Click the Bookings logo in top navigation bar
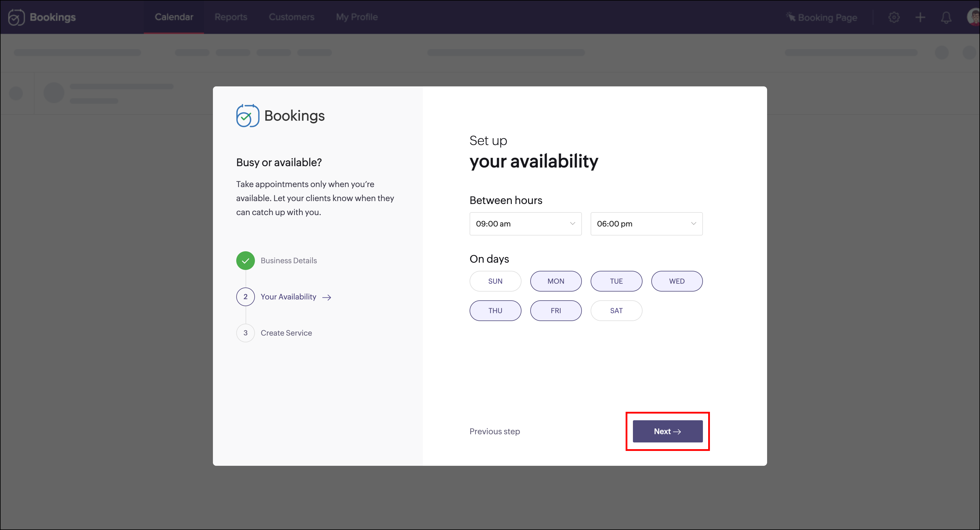 (42, 17)
